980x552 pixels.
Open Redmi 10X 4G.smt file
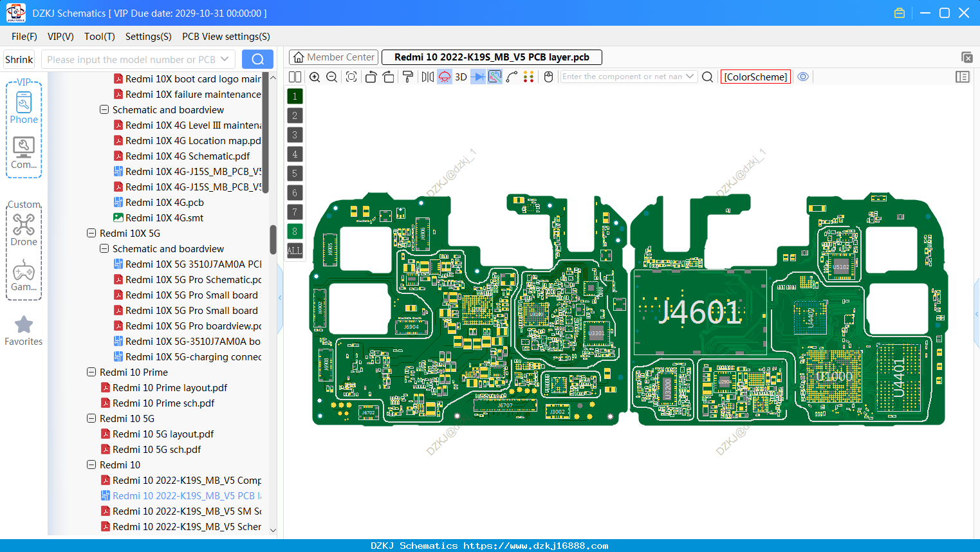click(x=164, y=217)
